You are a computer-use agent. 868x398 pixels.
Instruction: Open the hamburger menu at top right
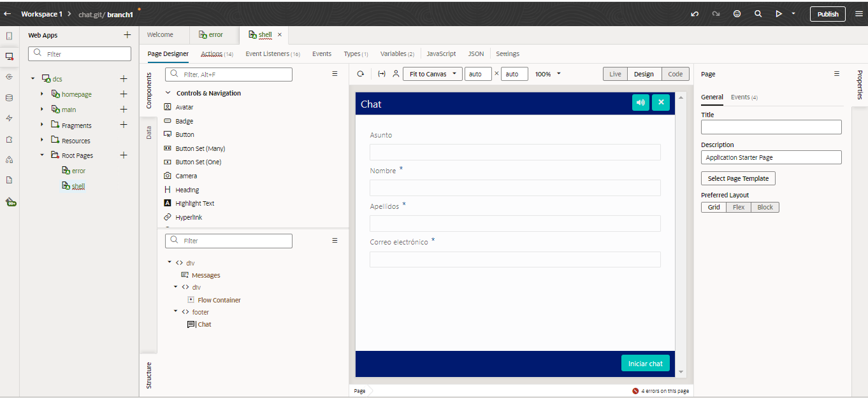(859, 13)
